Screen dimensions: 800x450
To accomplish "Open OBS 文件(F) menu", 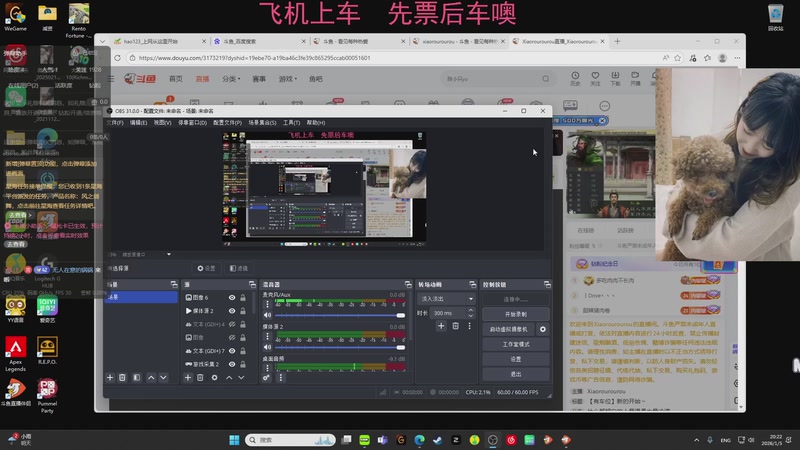I will [x=115, y=122].
